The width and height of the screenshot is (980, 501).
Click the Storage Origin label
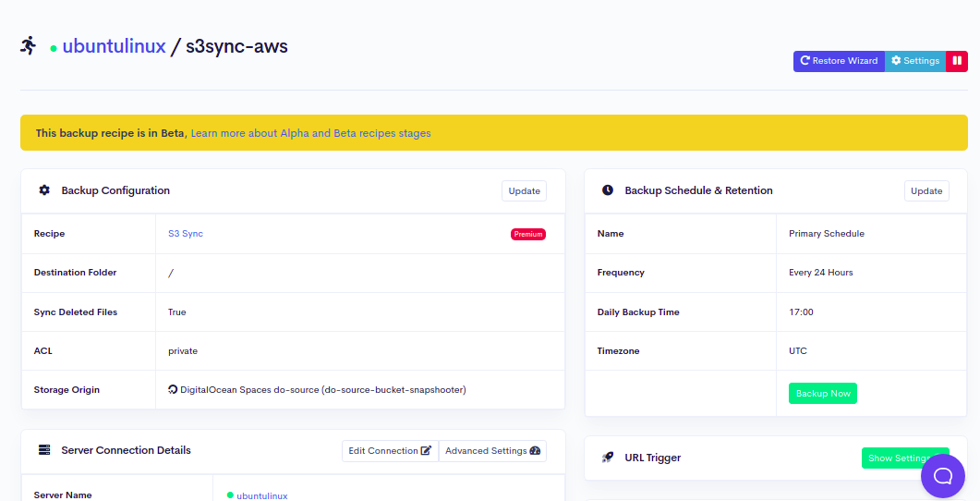[67, 390]
